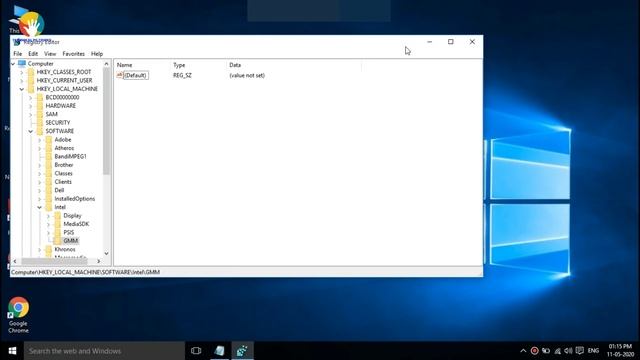
Task: Open the Windows Start menu
Action: (x=12, y=351)
